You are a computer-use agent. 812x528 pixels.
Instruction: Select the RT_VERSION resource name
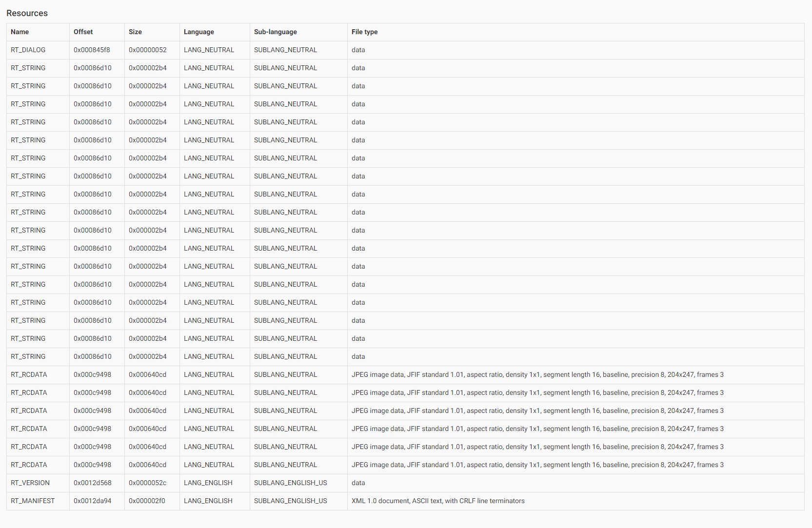[30, 483]
